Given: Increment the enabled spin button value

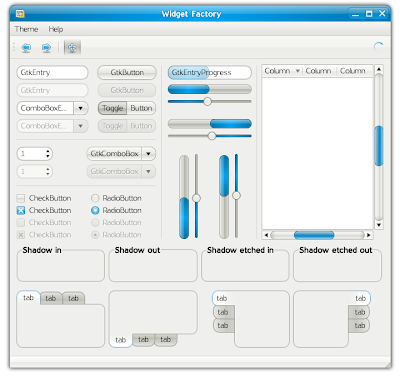Looking at the screenshot, I should click(x=48, y=151).
